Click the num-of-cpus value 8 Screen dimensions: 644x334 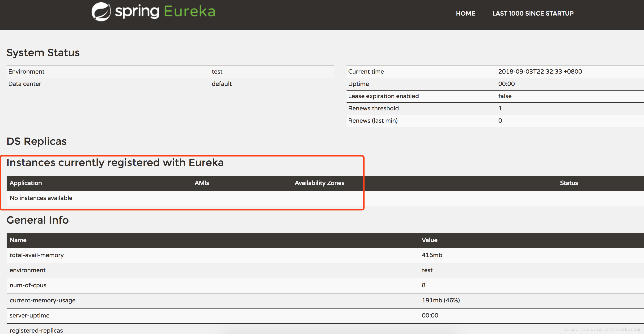point(424,285)
